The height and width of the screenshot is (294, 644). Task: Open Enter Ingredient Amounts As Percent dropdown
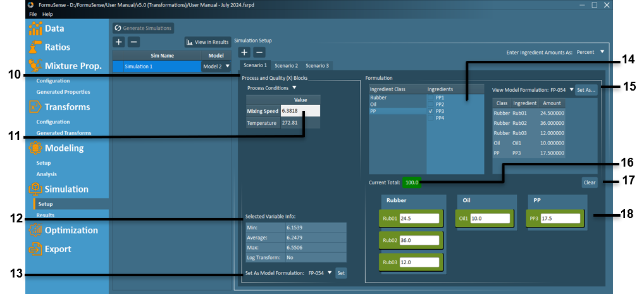591,52
